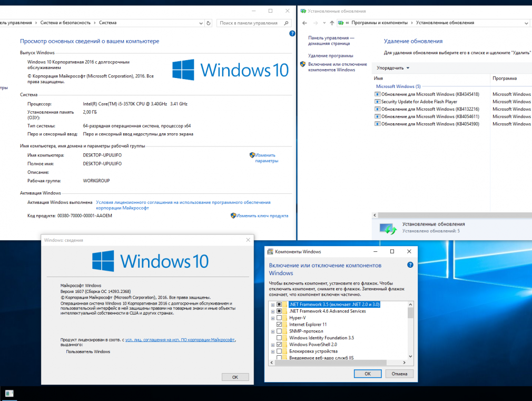Click the Installed Updates title bar icon
Image resolution: width=532 pixels, height=401 pixels.
tap(303, 11)
